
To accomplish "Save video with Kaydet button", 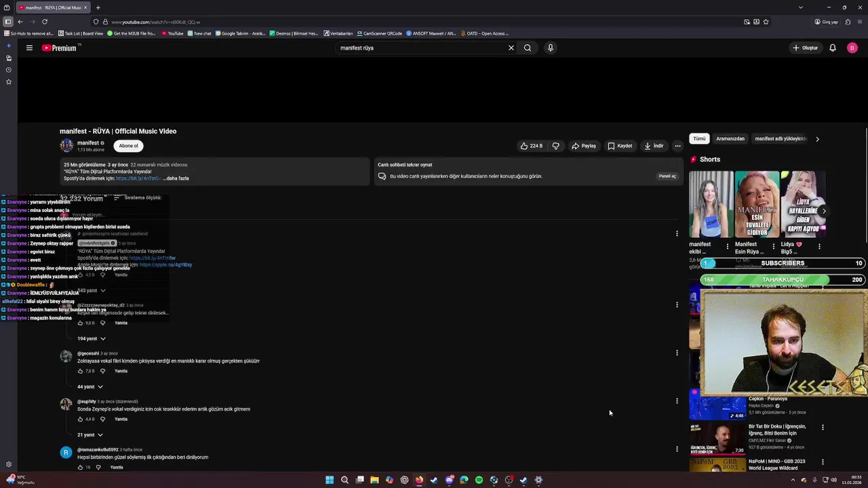I will point(620,146).
